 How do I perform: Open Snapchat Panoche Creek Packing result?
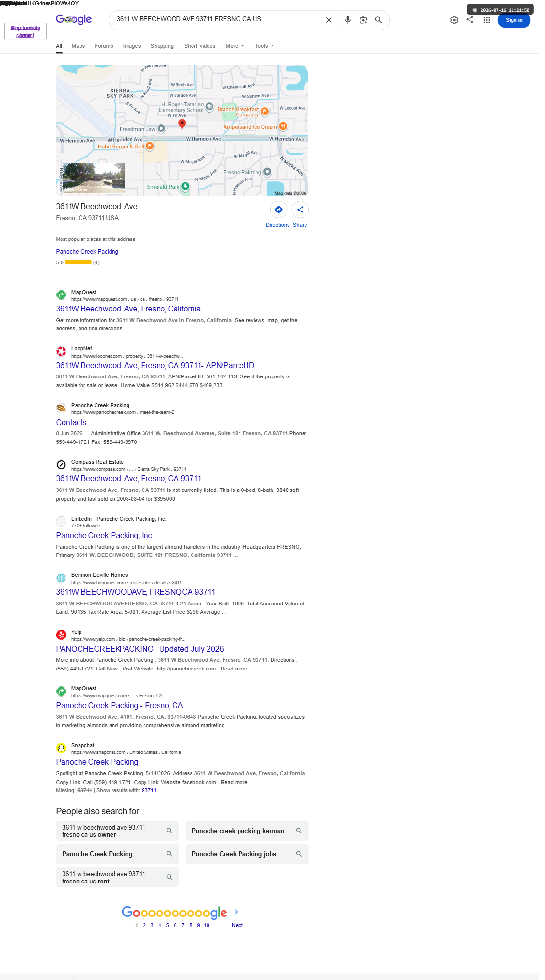(x=97, y=762)
